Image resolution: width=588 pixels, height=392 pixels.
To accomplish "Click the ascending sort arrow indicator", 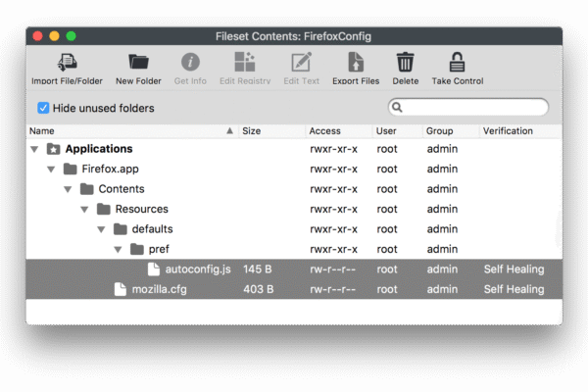I will 230,130.
